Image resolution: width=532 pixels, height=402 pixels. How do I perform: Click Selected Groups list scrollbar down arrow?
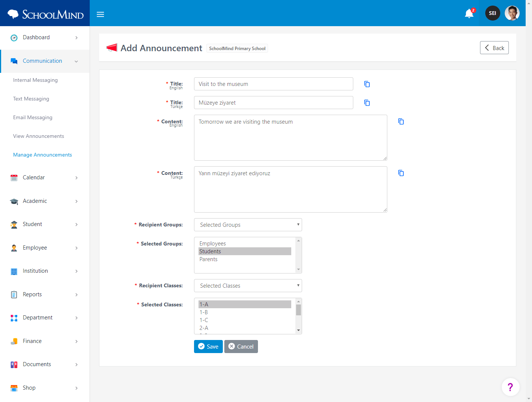[298, 269]
